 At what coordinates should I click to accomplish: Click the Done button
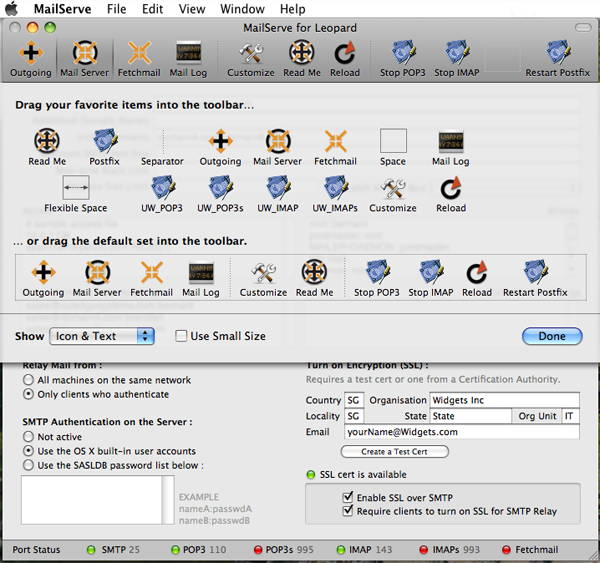tap(551, 336)
